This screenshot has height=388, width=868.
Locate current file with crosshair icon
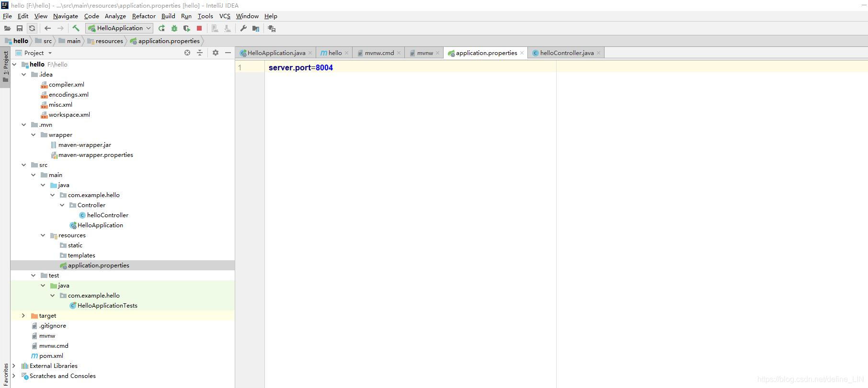(187, 53)
